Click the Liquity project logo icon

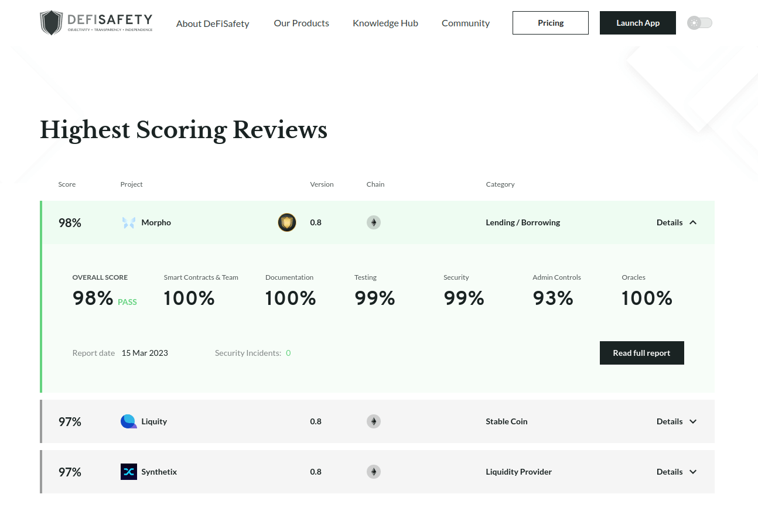pyautogui.click(x=129, y=421)
